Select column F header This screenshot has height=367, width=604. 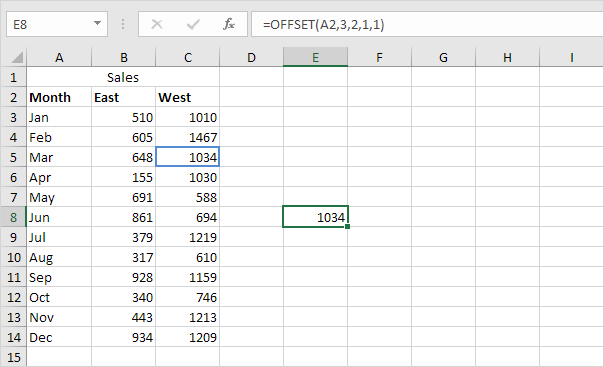379,57
